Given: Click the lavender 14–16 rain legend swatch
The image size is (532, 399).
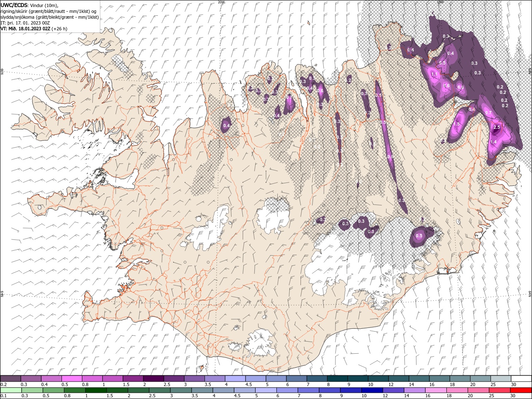Looking at the screenshot, I should (414, 390).
